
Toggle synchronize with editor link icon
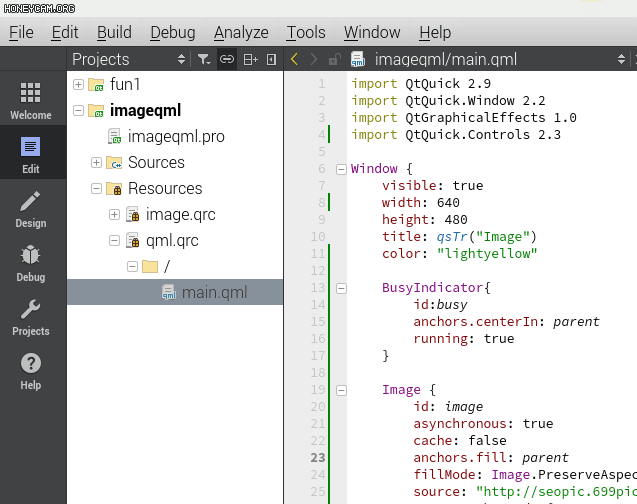click(227, 60)
